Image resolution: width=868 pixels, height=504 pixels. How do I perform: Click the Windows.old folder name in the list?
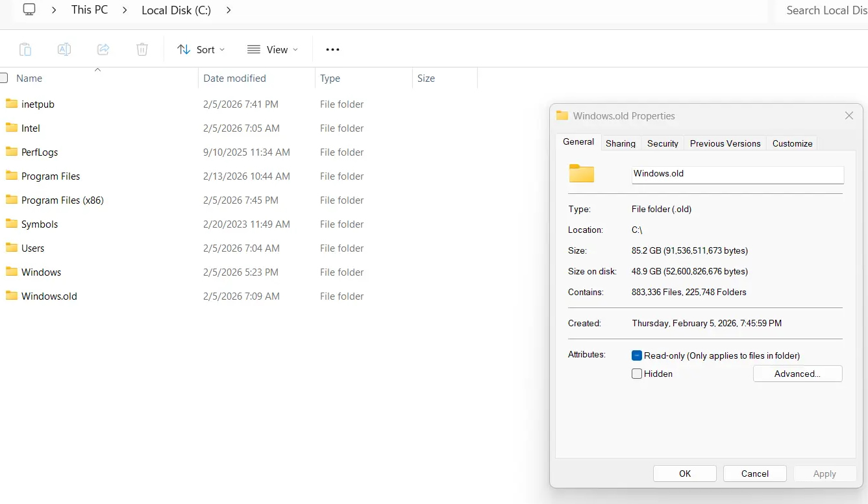[49, 296]
